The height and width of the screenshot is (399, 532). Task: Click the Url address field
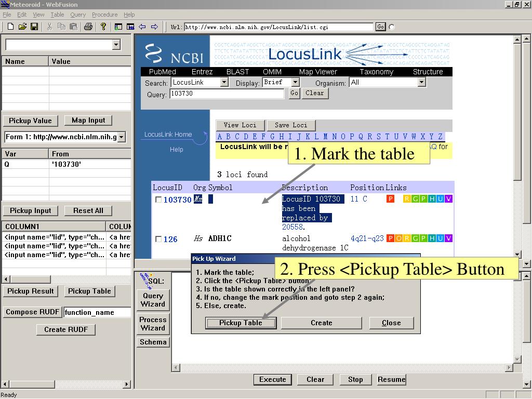tap(278, 27)
